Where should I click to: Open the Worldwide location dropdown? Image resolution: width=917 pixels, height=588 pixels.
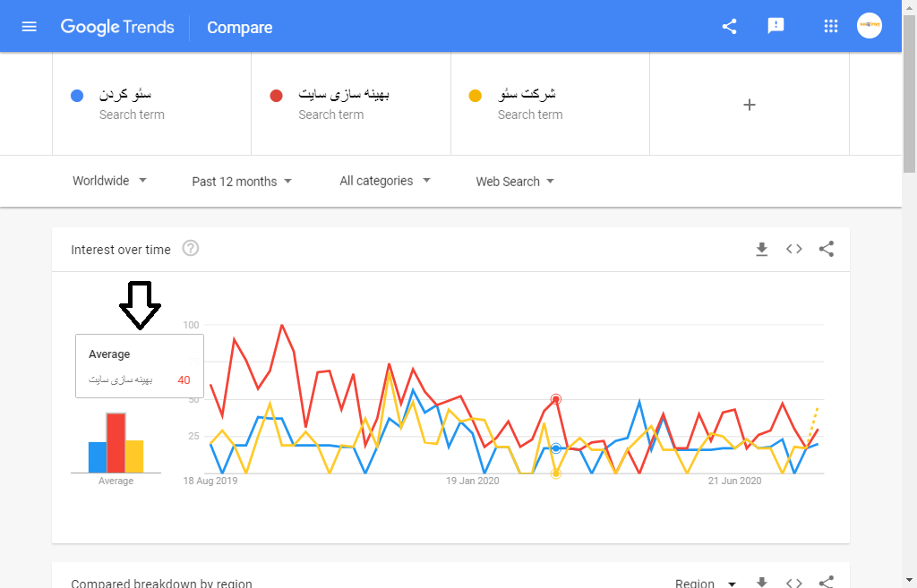(109, 181)
